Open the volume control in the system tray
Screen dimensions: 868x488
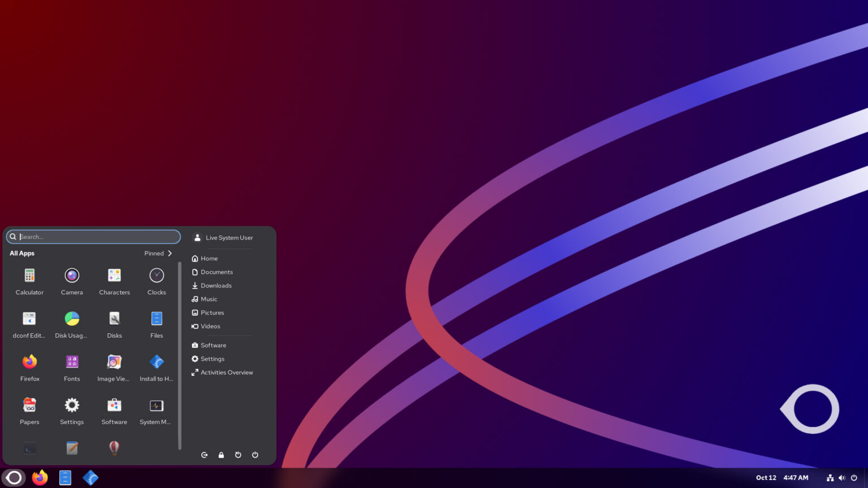point(842,477)
